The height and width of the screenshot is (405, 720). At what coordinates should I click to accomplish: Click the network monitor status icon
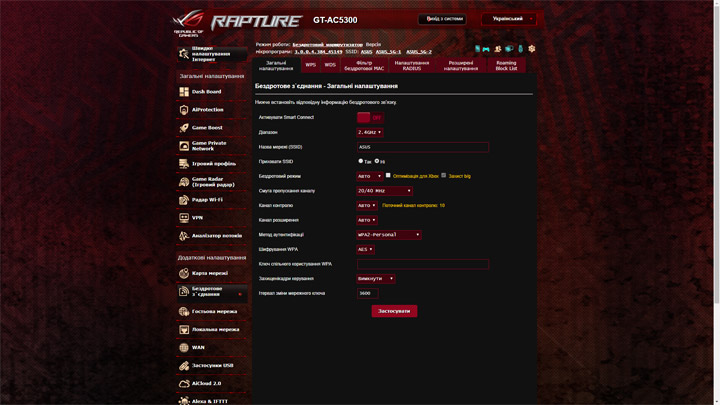pyautogui.click(x=509, y=49)
